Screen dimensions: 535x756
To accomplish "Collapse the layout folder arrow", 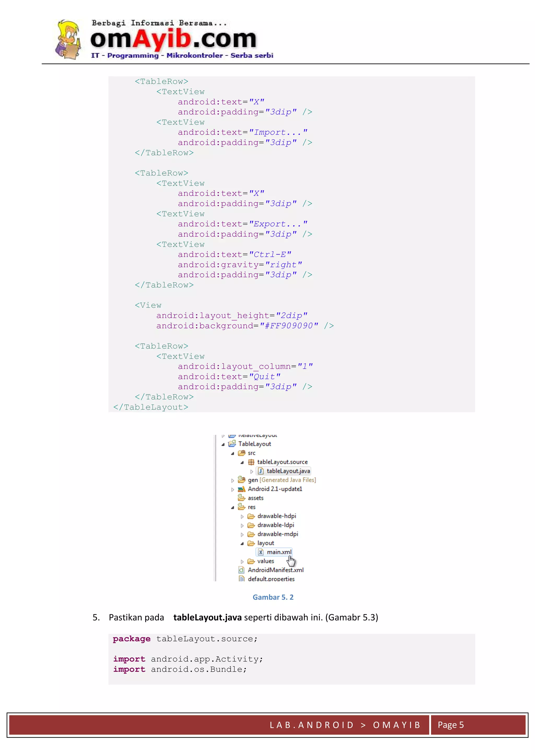I will [242, 544].
